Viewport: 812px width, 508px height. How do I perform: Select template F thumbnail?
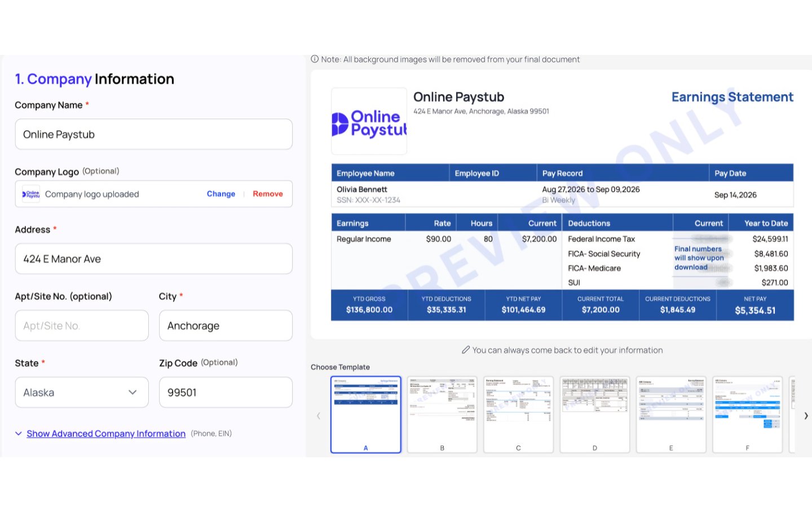(x=748, y=414)
